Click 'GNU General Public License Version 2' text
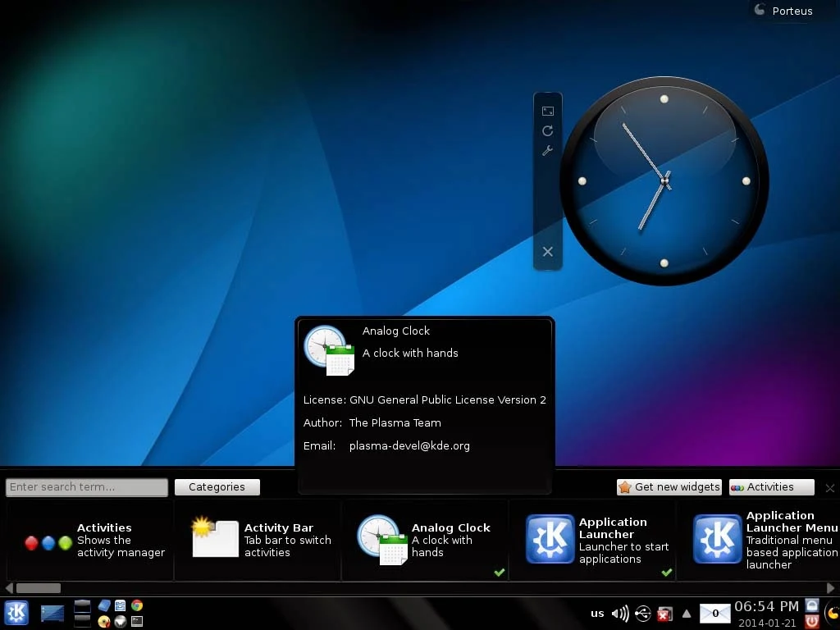840x630 pixels. (447, 400)
